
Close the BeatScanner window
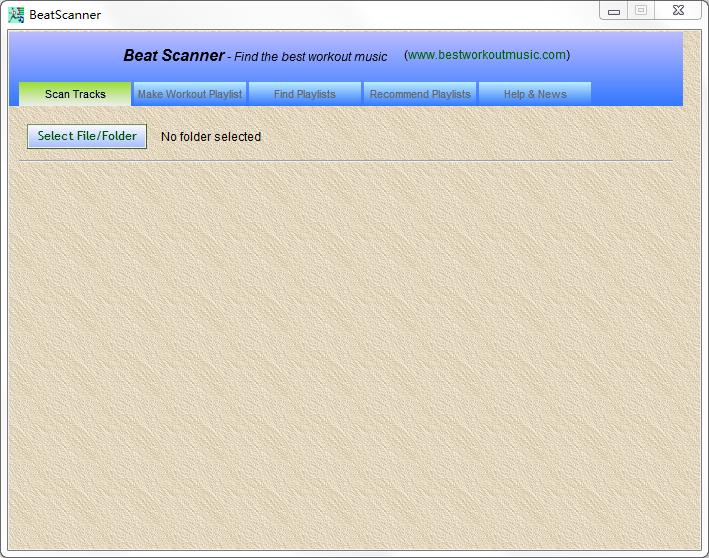(x=678, y=10)
